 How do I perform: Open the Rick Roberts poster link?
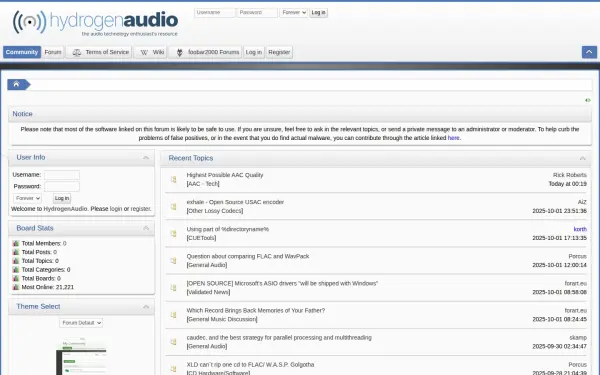569,175
